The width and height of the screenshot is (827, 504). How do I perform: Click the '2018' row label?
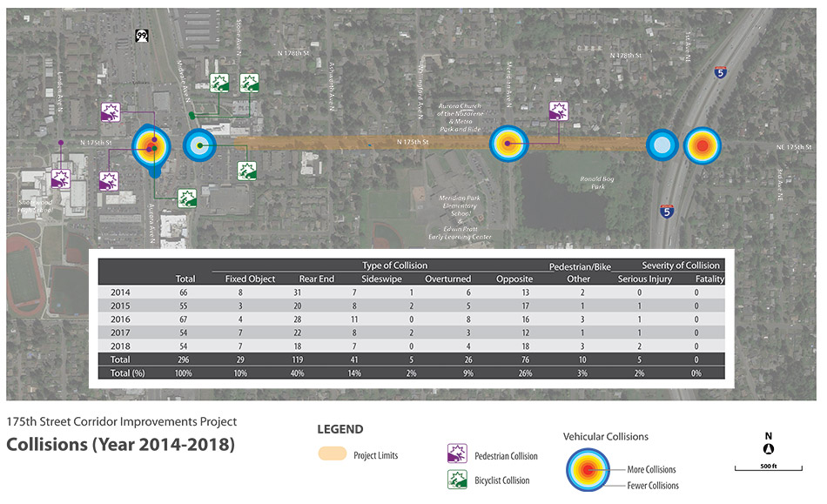120,346
